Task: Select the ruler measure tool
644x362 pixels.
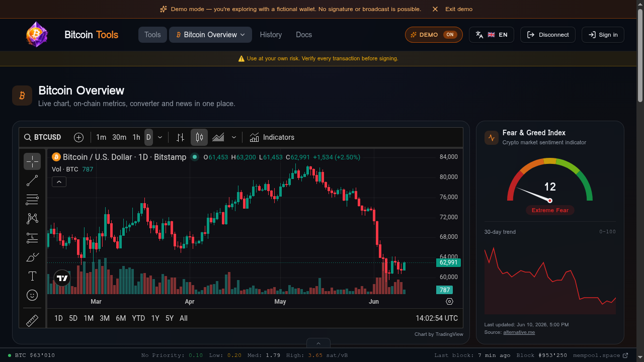Action: [x=32, y=320]
